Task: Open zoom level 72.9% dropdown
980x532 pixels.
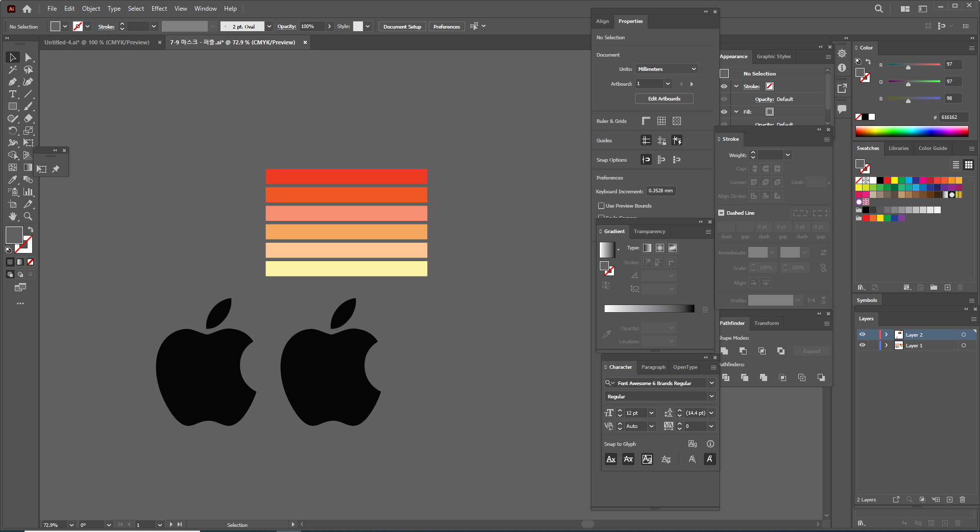Action: (x=71, y=525)
